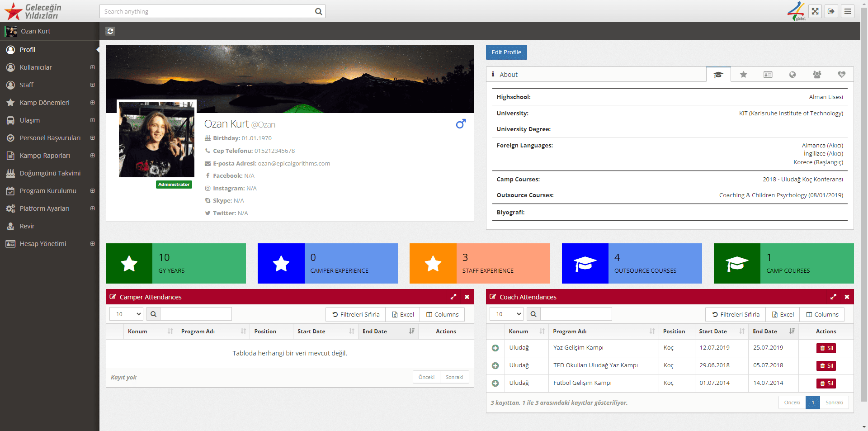Select the graduation cap education tab
The image size is (868, 431).
coord(718,75)
